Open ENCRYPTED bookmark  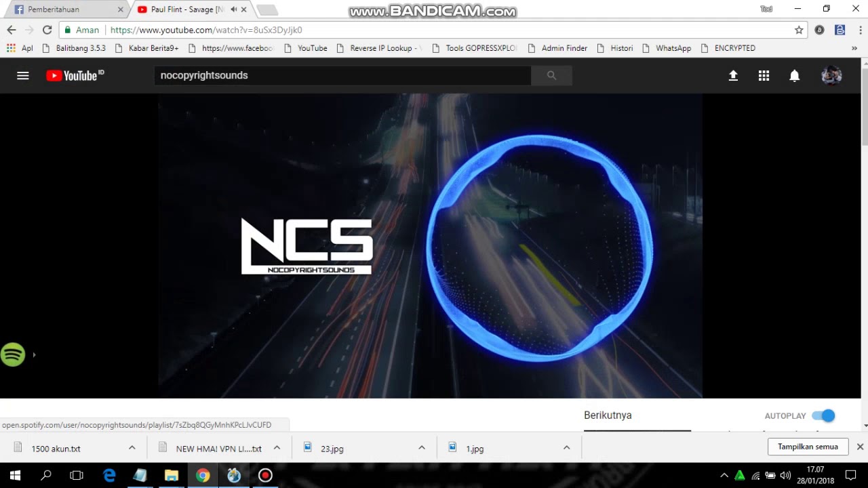[x=728, y=48]
